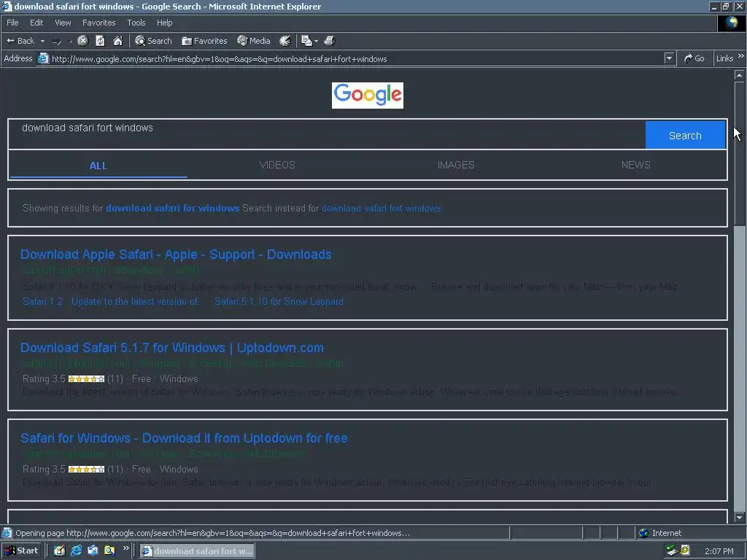Click the Internet zone globe icon
The width and height of the screenshot is (747, 560).
[643, 533]
